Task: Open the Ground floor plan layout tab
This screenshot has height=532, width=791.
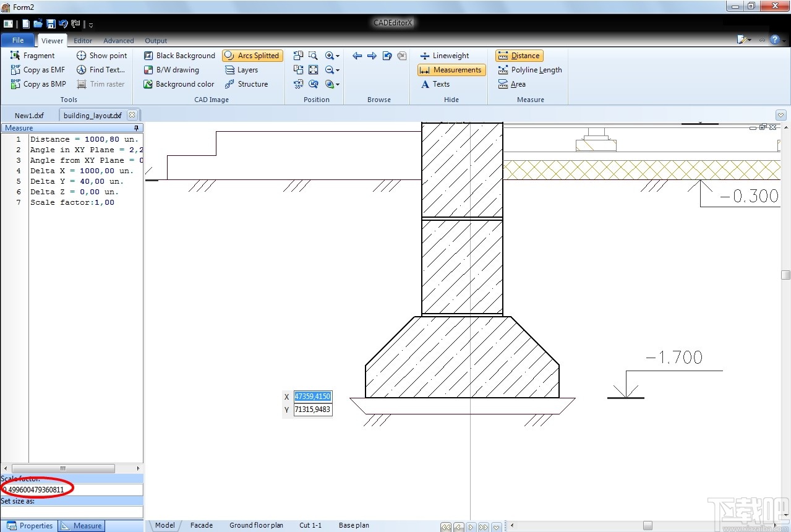Action: click(256, 525)
